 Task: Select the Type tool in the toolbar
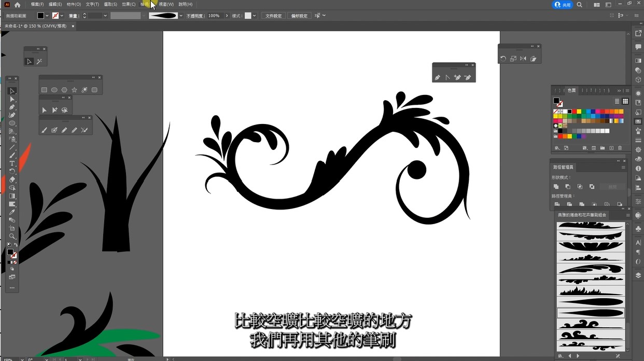(x=12, y=163)
